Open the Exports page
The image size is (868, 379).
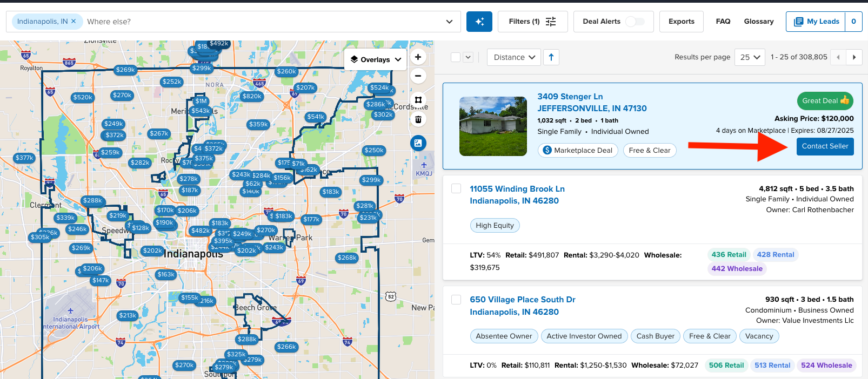[682, 22]
